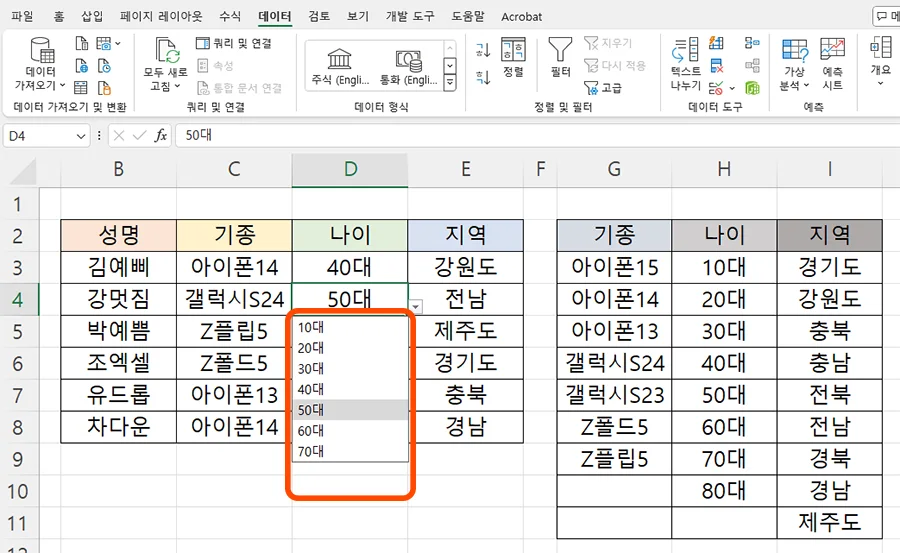Select row 4 header
Viewport: 900px width, 553px height.
[18, 299]
